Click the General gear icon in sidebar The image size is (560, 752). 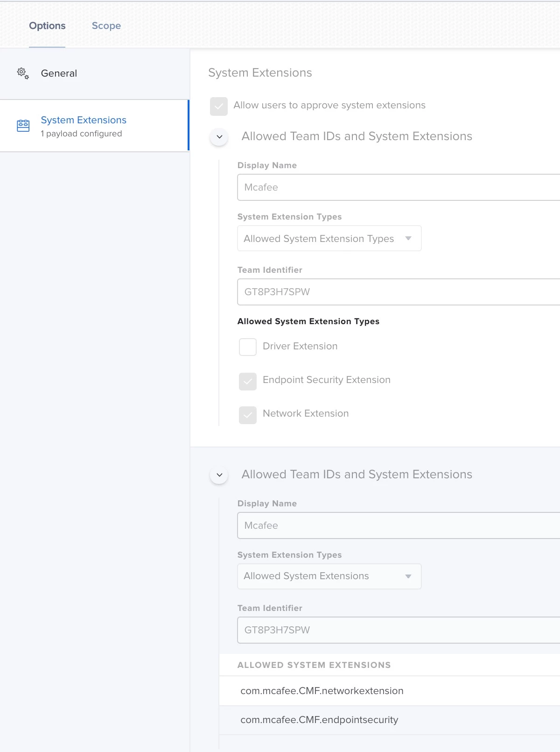23,73
